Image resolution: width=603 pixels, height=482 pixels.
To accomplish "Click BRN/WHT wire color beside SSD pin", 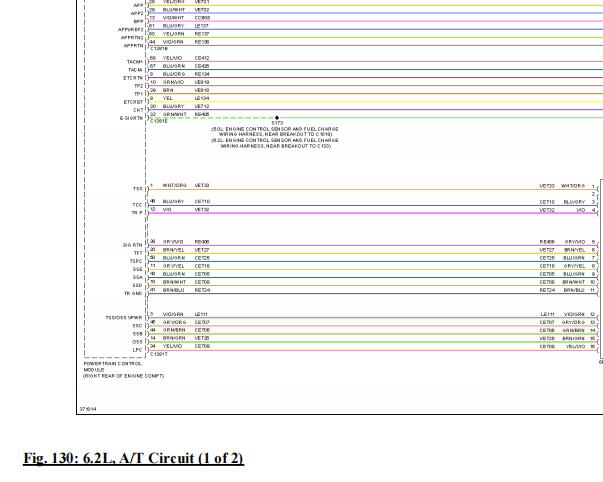I will [174, 282].
